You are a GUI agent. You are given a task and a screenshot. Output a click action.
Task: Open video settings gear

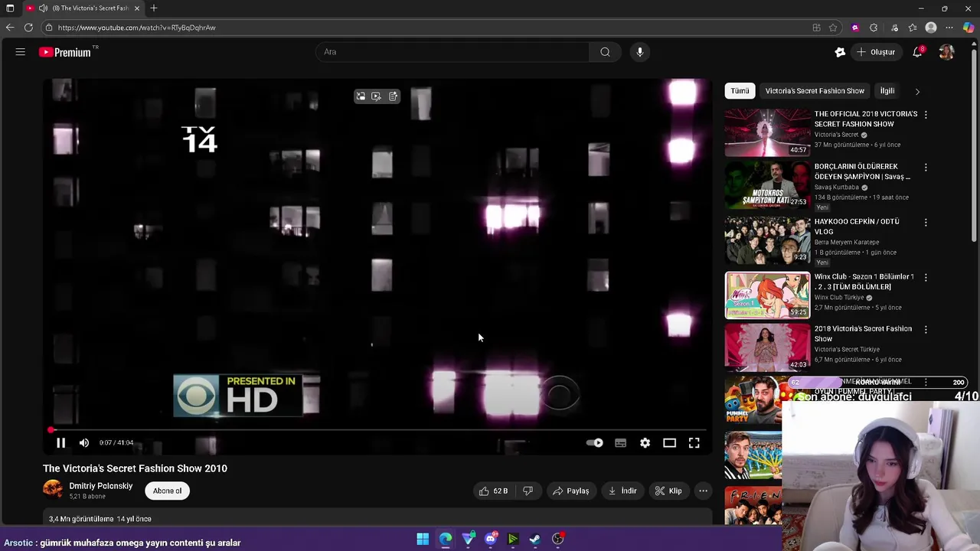click(645, 443)
